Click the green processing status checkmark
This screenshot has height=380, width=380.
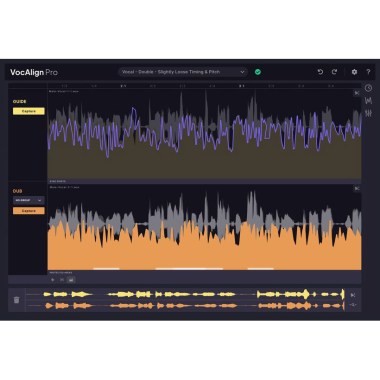pyautogui.click(x=258, y=72)
